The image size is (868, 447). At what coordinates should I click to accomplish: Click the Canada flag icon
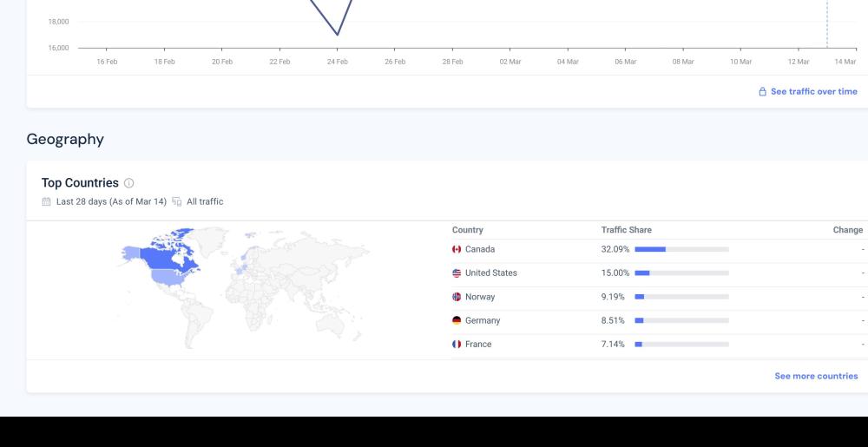[457, 249]
